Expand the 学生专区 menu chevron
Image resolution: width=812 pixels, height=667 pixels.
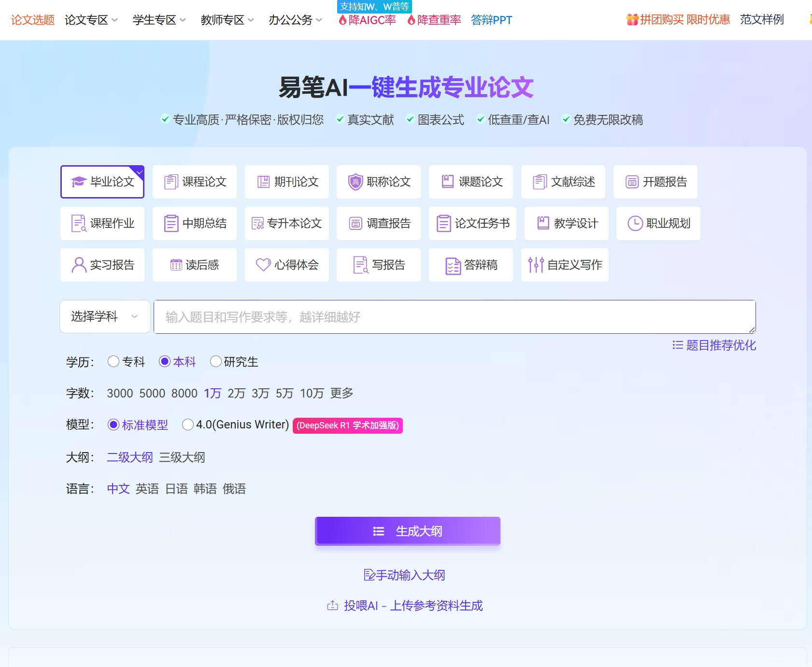coord(182,20)
